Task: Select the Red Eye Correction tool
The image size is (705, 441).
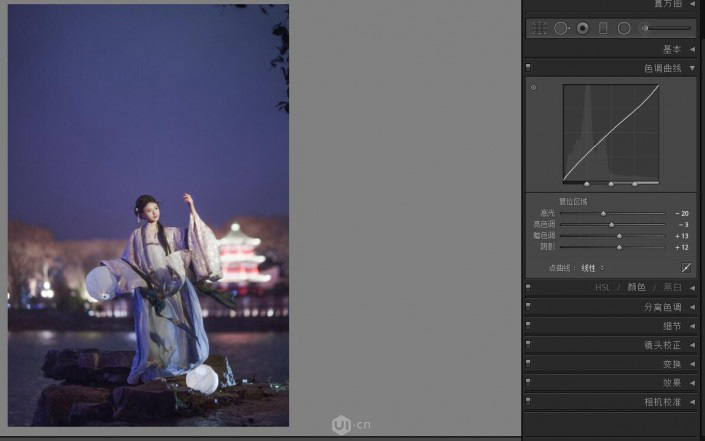Action: tap(582, 28)
